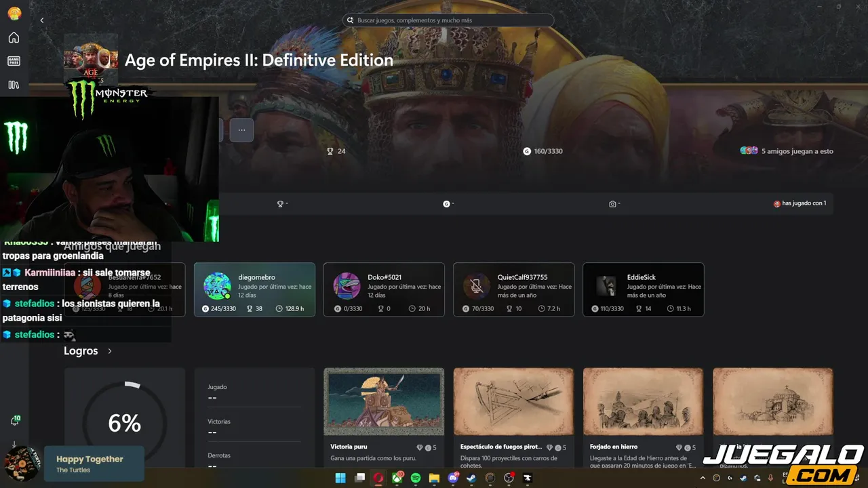The width and height of the screenshot is (868, 488).
Task: Click the camera captures icon in comparison row
Action: (612, 204)
